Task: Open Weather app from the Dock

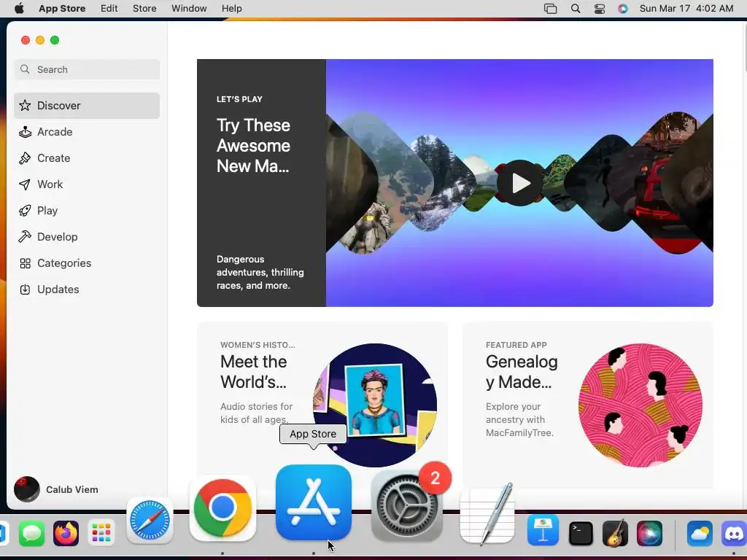Action: tap(700, 533)
